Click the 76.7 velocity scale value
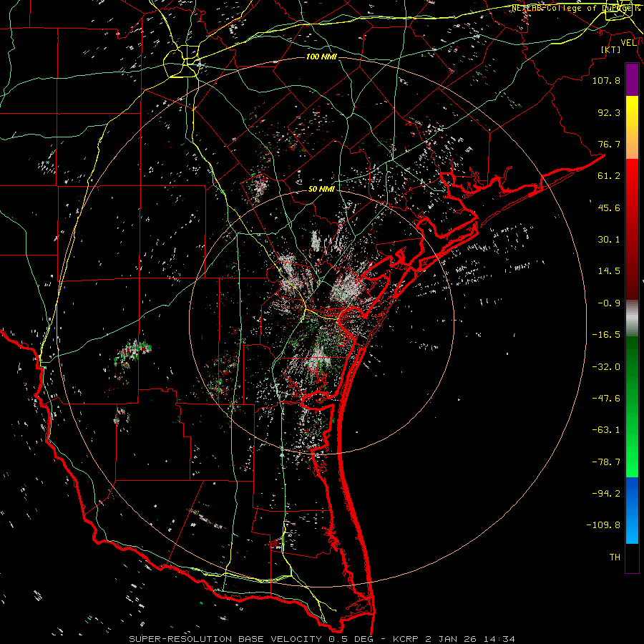The height and width of the screenshot is (644, 644). coord(609,144)
